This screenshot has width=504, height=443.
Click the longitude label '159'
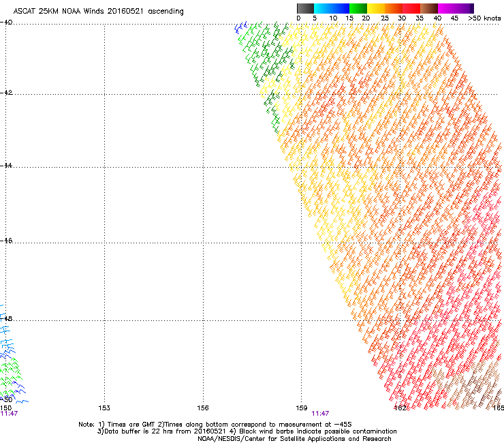(x=302, y=408)
